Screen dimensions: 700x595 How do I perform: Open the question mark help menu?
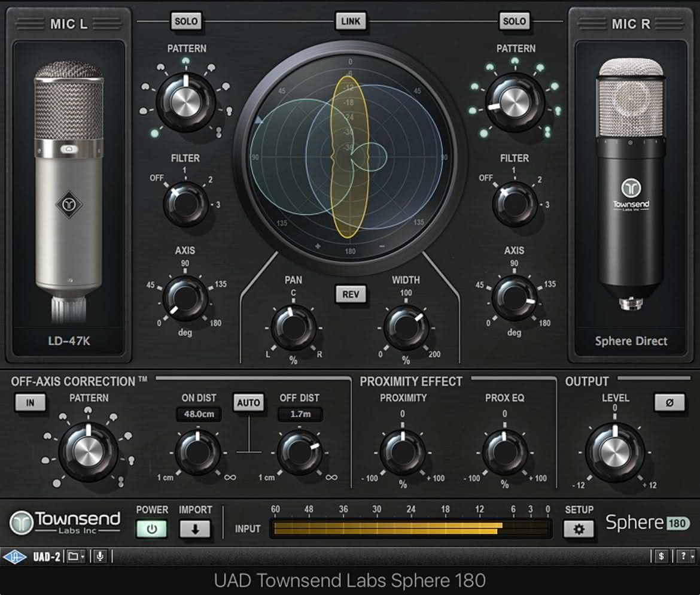pyautogui.click(x=685, y=557)
